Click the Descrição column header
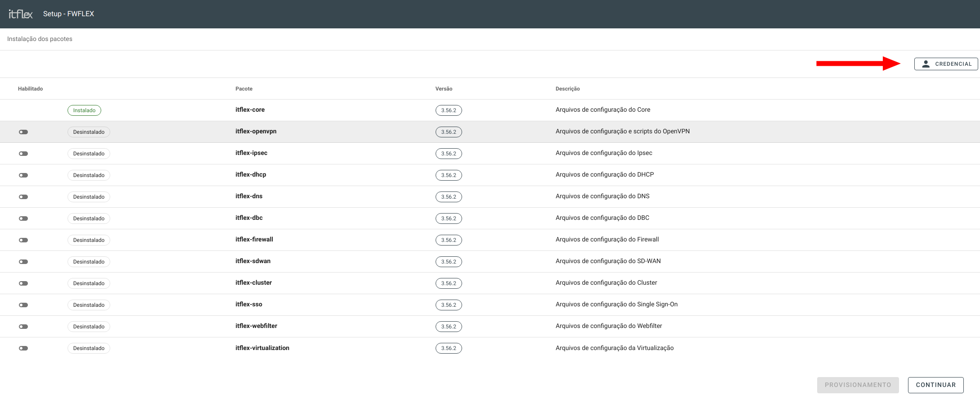Screen dimensions: 980x405 point(567,89)
